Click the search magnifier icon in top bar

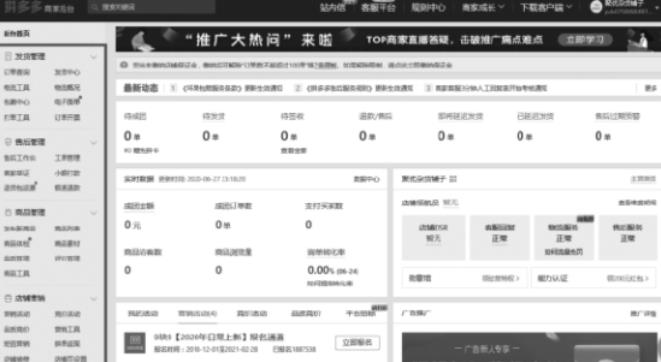coord(94,7)
